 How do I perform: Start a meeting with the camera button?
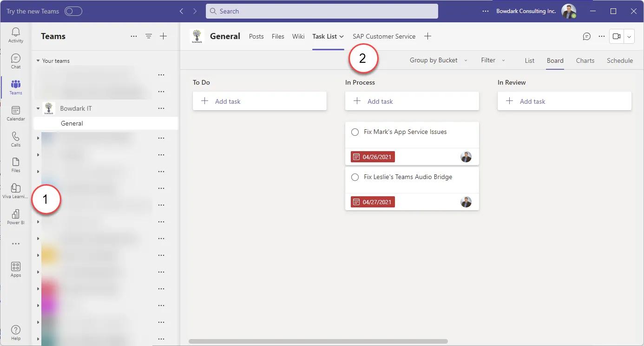tap(617, 36)
